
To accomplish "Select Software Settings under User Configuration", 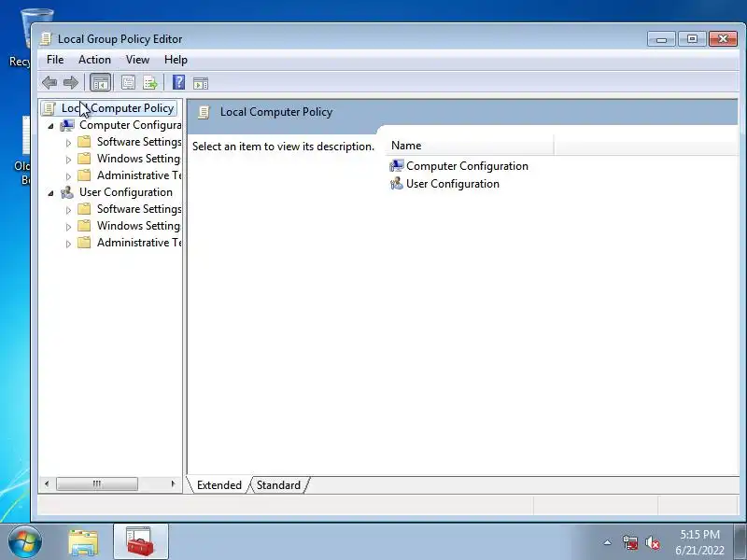I will point(138,209).
